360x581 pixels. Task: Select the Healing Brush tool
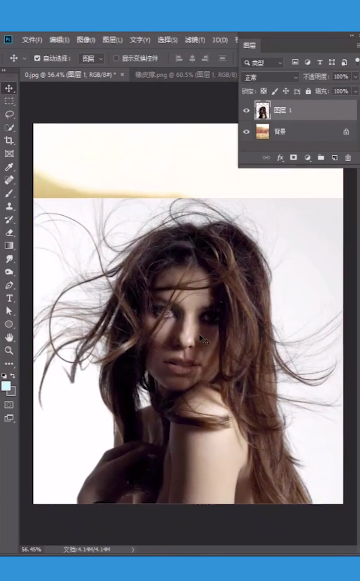click(9, 180)
